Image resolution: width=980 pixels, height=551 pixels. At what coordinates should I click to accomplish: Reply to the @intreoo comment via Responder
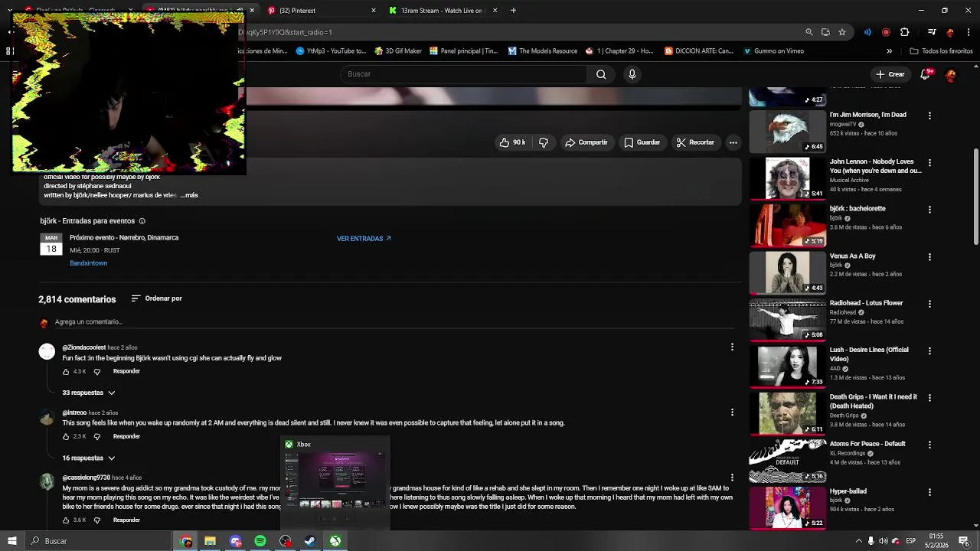pos(126,436)
